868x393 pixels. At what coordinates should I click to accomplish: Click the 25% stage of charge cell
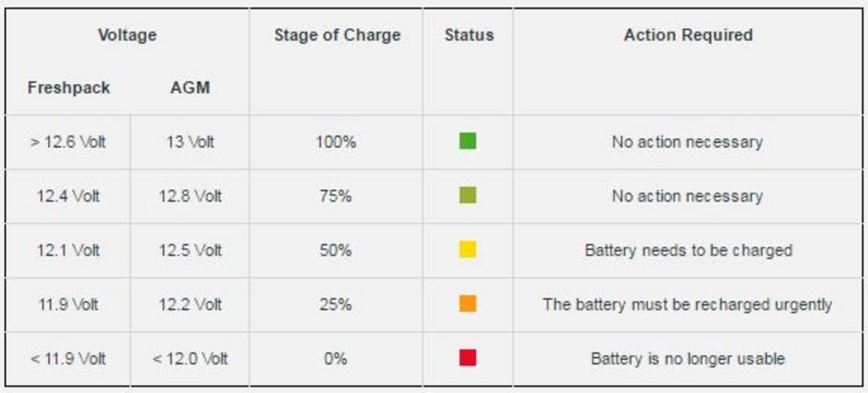[x=336, y=304]
